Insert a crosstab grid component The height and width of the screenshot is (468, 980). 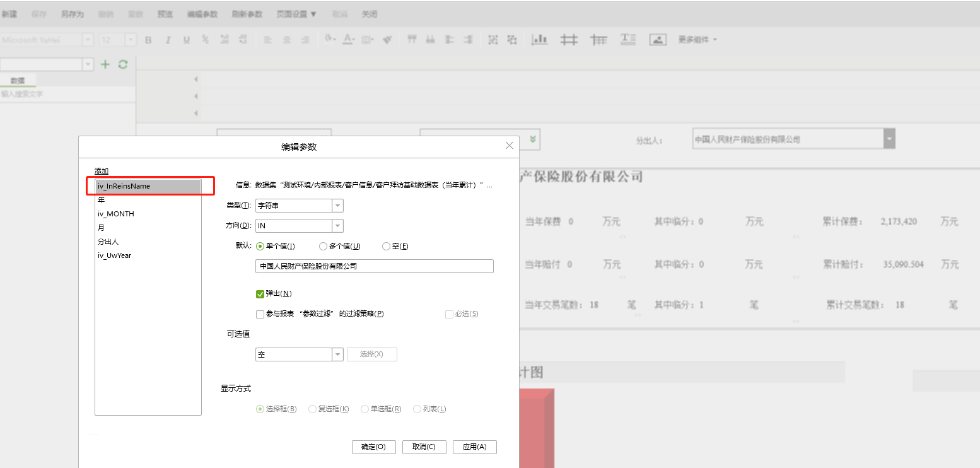point(569,39)
